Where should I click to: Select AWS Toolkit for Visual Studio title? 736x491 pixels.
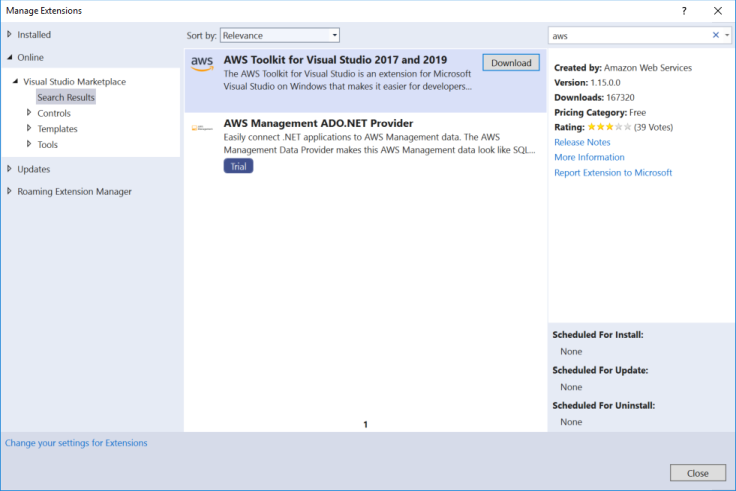pos(335,60)
